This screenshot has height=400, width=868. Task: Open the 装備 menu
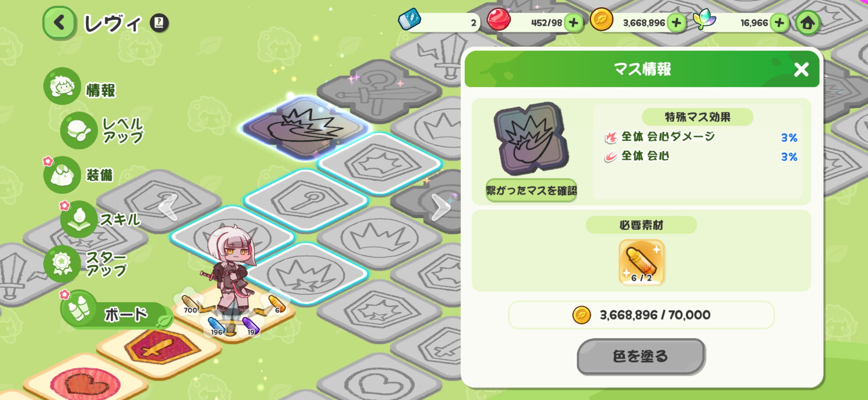tap(79, 175)
